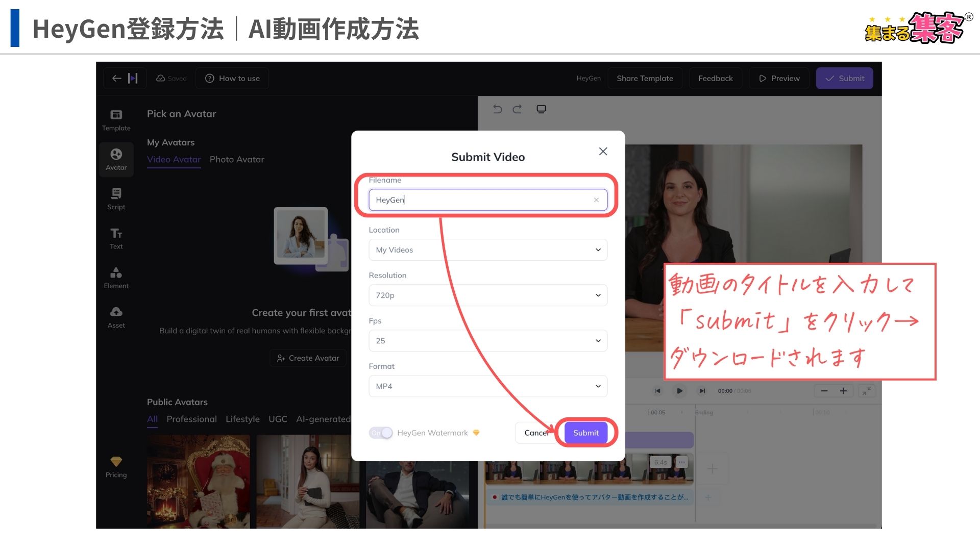Click the Preview button

click(x=779, y=78)
